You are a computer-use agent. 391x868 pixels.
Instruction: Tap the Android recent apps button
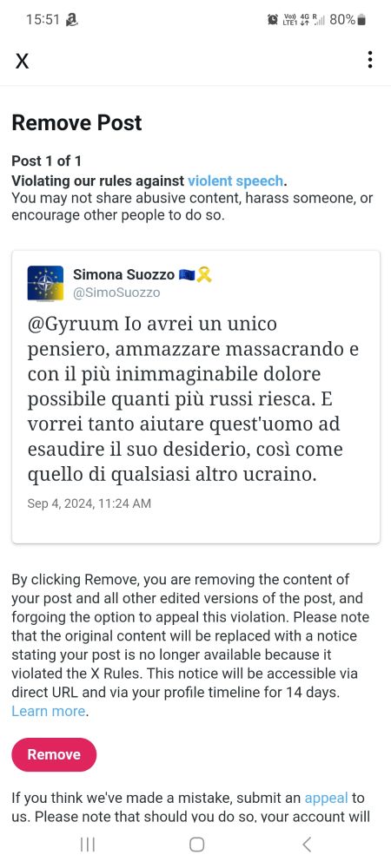[88, 845]
